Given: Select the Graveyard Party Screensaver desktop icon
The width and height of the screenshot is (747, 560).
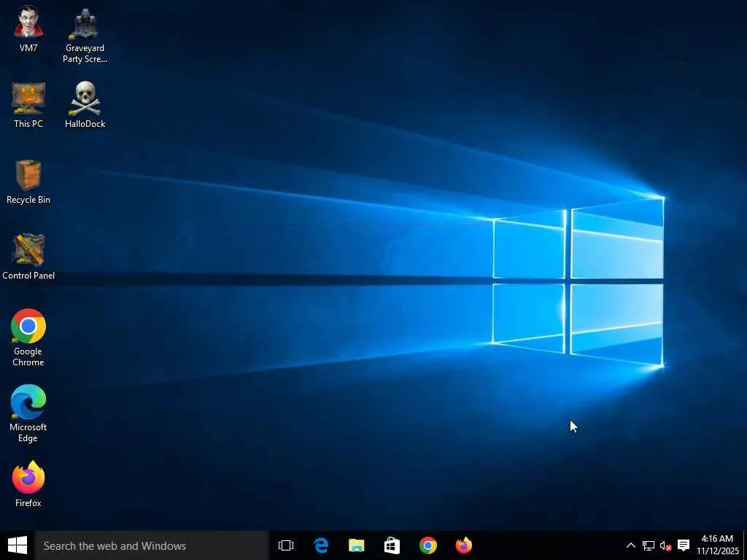Looking at the screenshot, I should coord(85,35).
